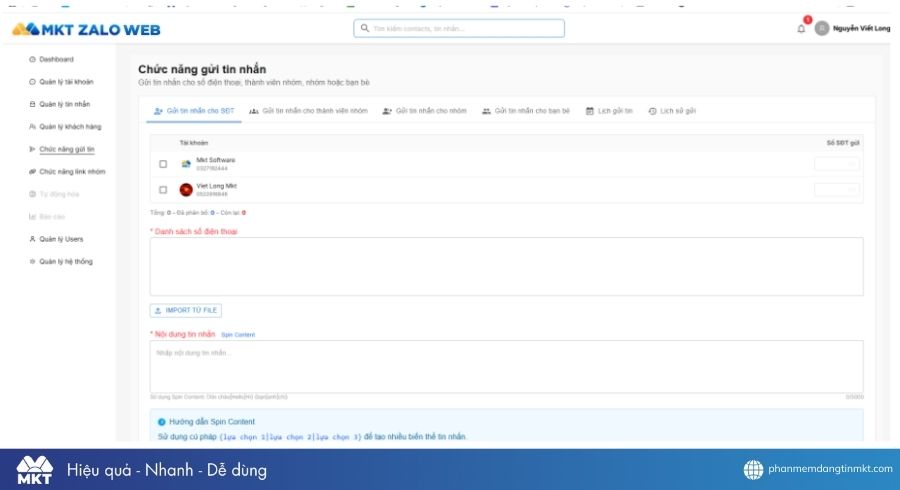
Task: Open Quản lý Users in sidebar
Action: (56, 239)
